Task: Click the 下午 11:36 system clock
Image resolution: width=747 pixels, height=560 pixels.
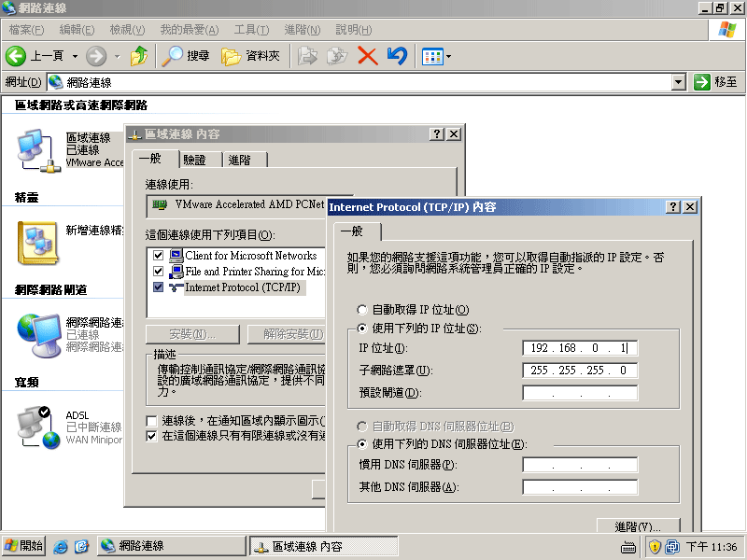Action: [712, 547]
